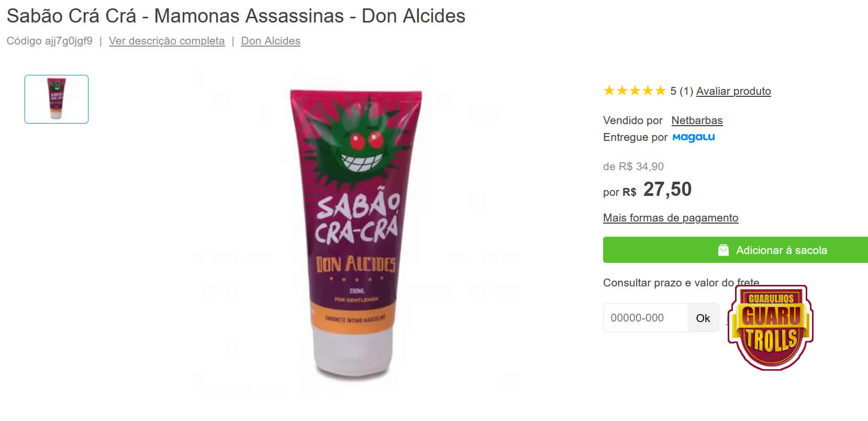The width and height of the screenshot is (868, 421).
Task: Open Netbarbas seller link
Action: [x=697, y=120]
